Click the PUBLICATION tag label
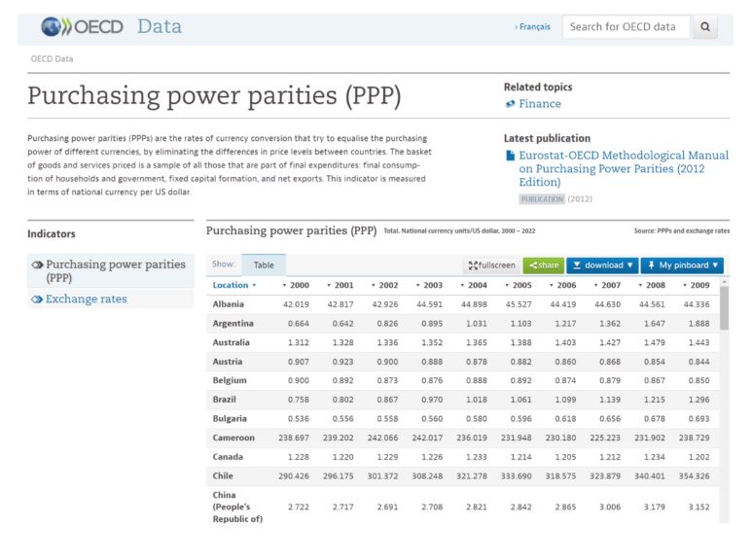753x560 pixels. [x=542, y=199]
